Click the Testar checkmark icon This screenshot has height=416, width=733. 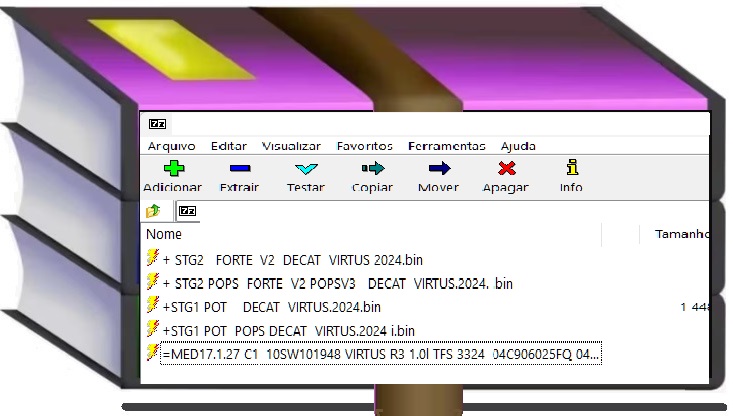tap(305, 169)
